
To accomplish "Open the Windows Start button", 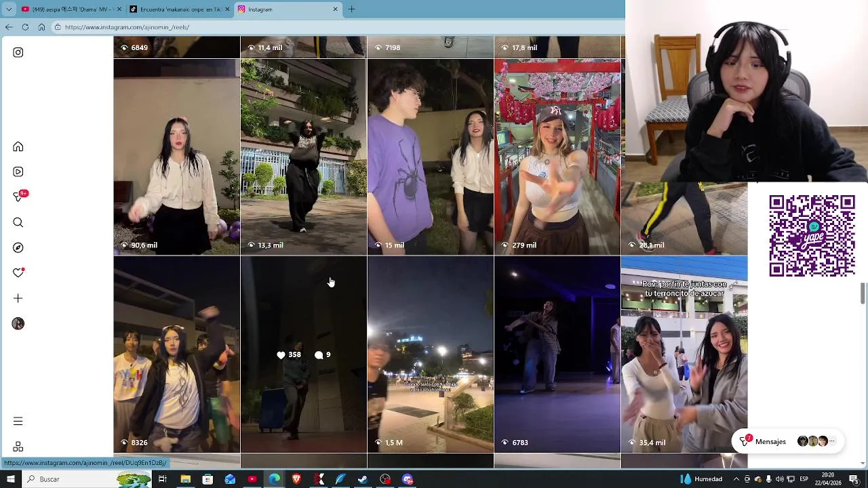I will (10, 479).
